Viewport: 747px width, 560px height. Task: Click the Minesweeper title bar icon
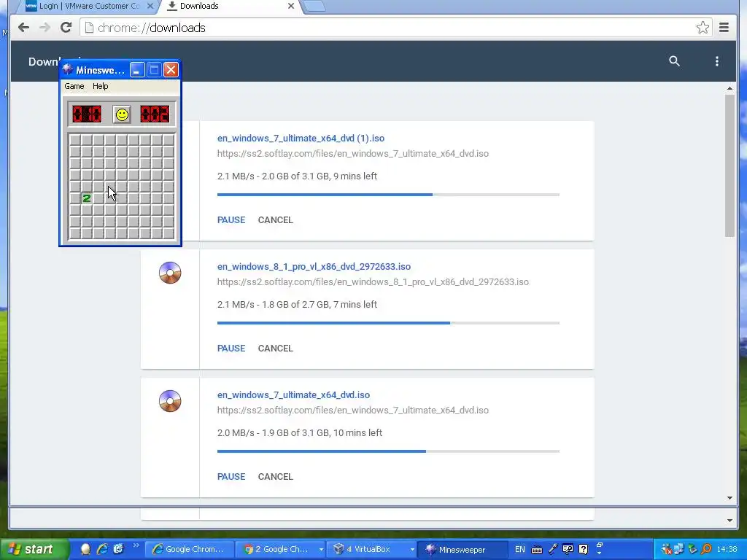click(x=68, y=69)
